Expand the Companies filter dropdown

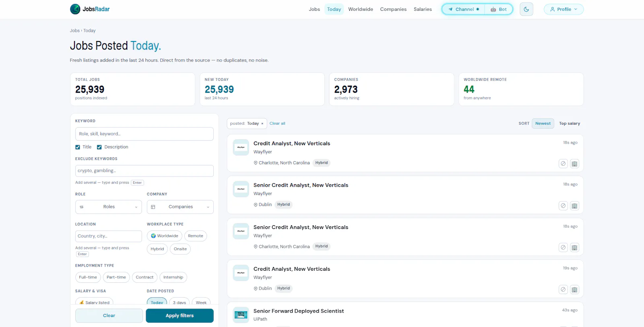[x=180, y=207]
